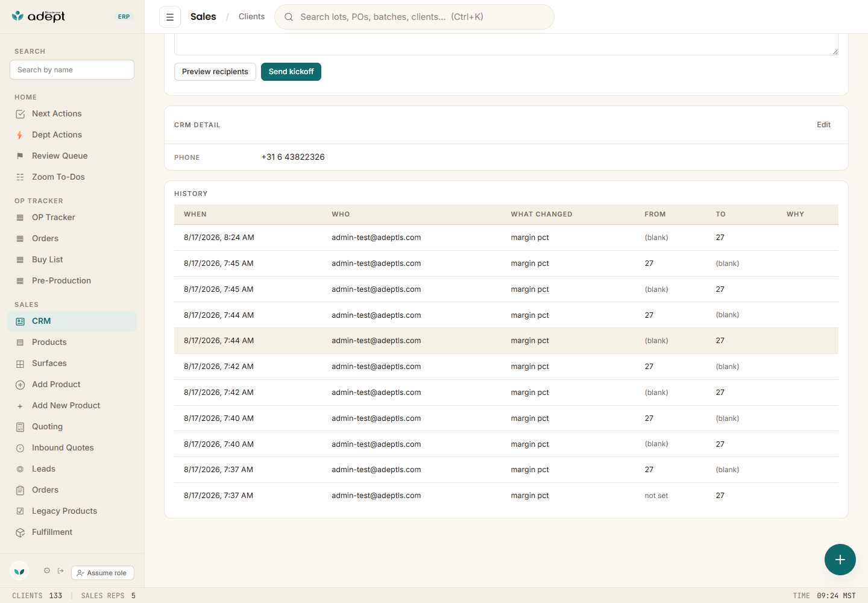Image resolution: width=868 pixels, height=603 pixels.
Task: Click phone number +31 6 43822326
Action: point(293,157)
